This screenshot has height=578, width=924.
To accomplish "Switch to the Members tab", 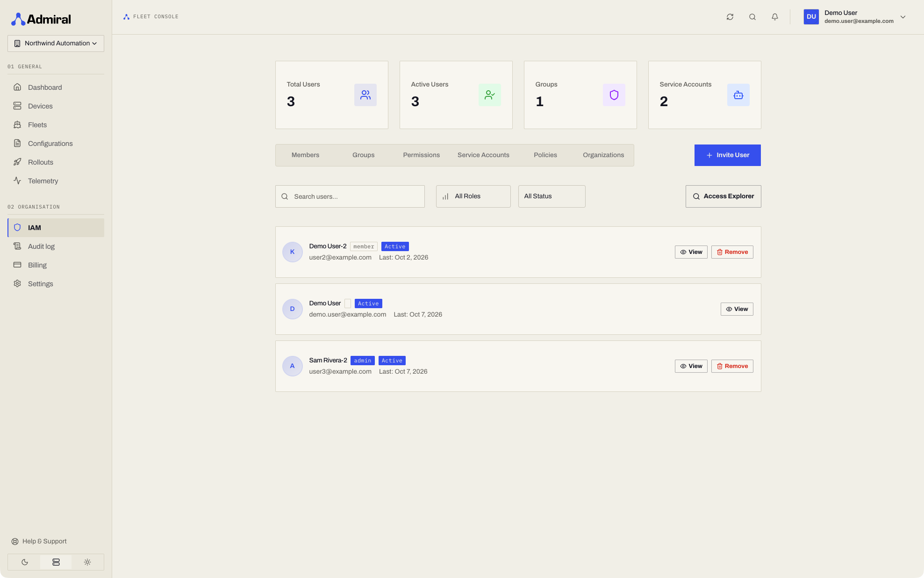I will pyautogui.click(x=305, y=155).
